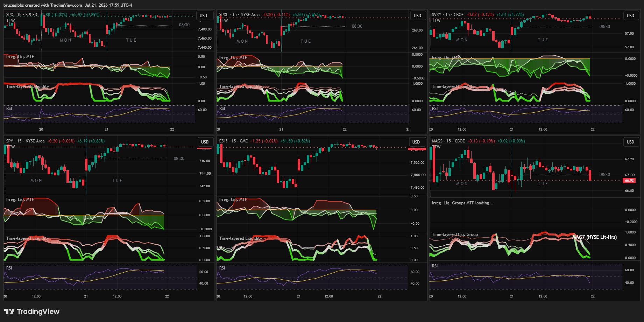
Task: Open USD currency dropdown on SPX chart
Action: (x=203, y=16)
